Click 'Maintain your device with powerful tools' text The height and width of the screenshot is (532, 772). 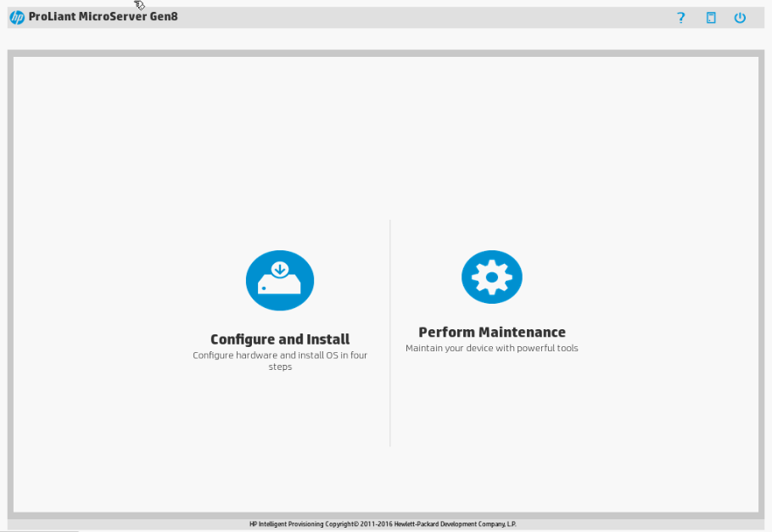tap(492, 348)
